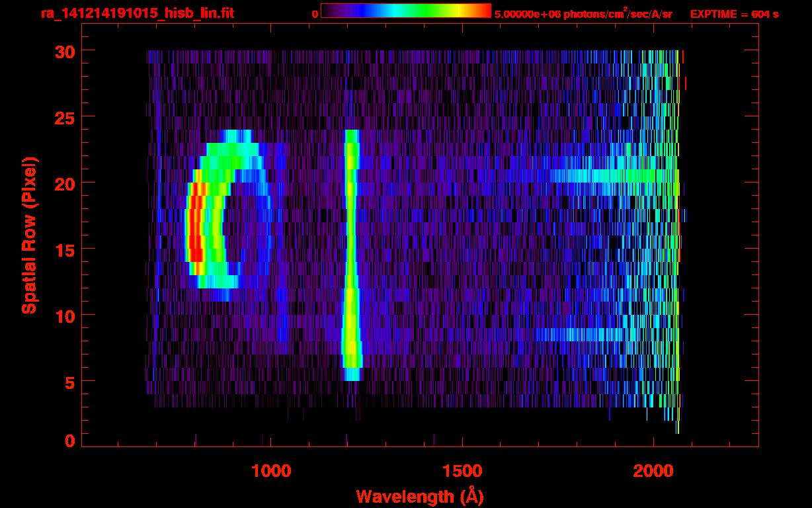Click the Spatial Row (Pixel) axis title

click(x=28, y=235)
